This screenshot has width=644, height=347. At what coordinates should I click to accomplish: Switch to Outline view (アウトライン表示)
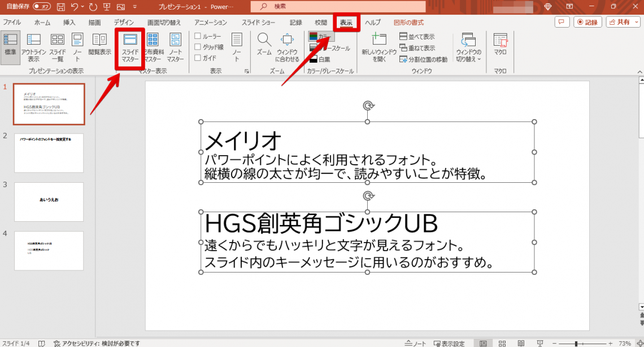33,47
